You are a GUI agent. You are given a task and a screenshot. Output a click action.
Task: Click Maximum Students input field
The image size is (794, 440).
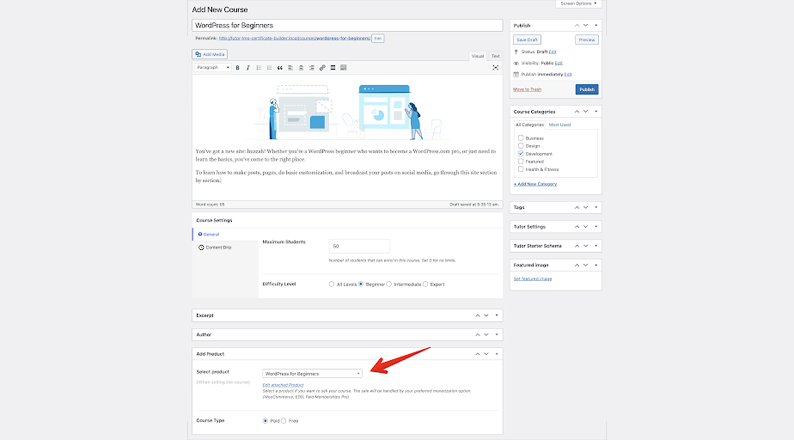pyautogui.click(x=360, y=246)
